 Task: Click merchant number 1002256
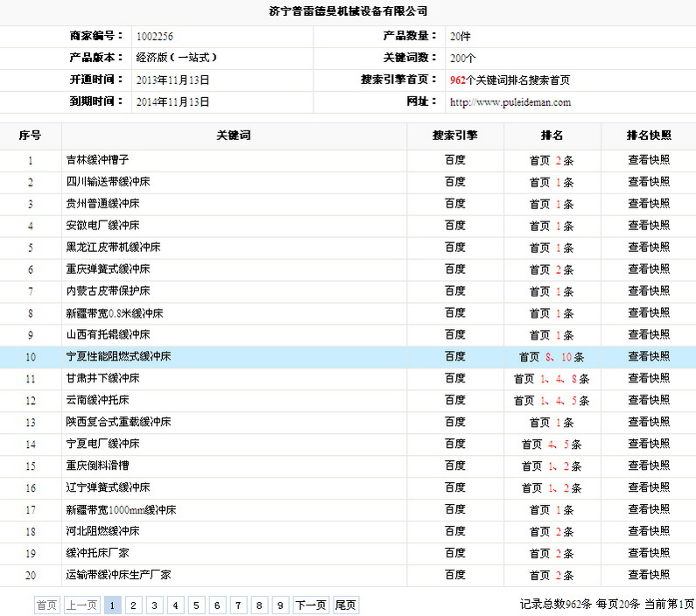pos(154,37)
